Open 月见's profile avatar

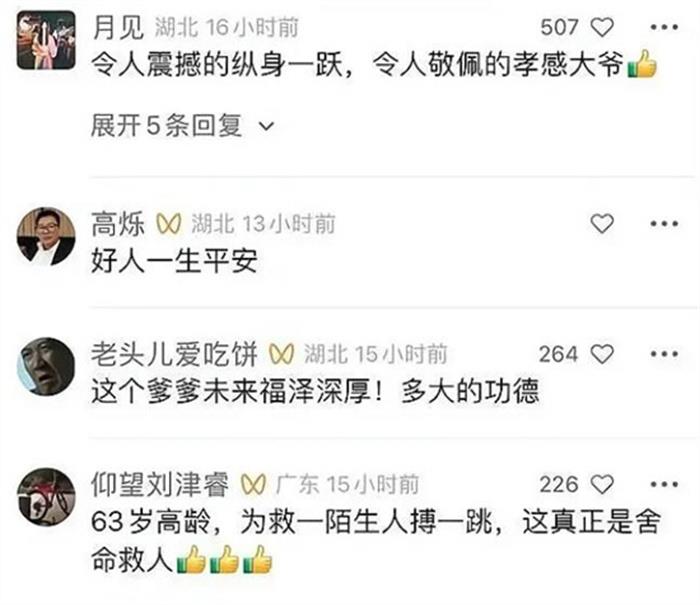point(46,40)
